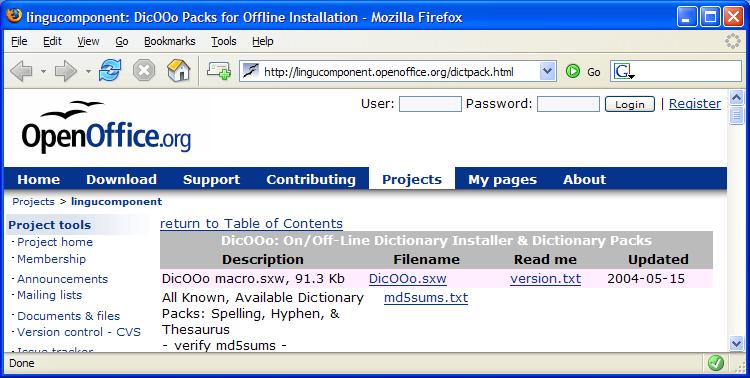Open the Announcements sidebar link
Image resolution: width=750 pixels, height=378 pixels.
[x=63, y=279]
